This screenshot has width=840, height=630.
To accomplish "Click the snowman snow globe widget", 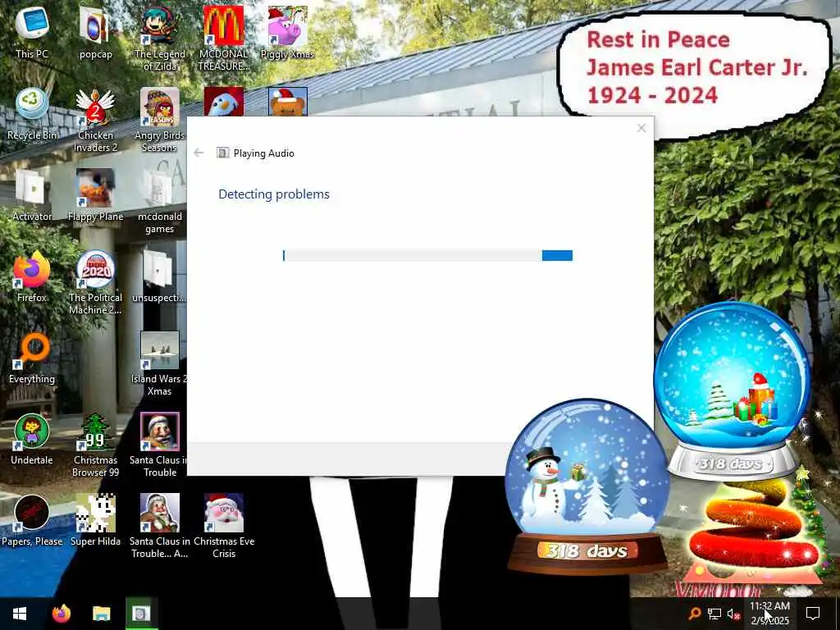I will (587, 486).
